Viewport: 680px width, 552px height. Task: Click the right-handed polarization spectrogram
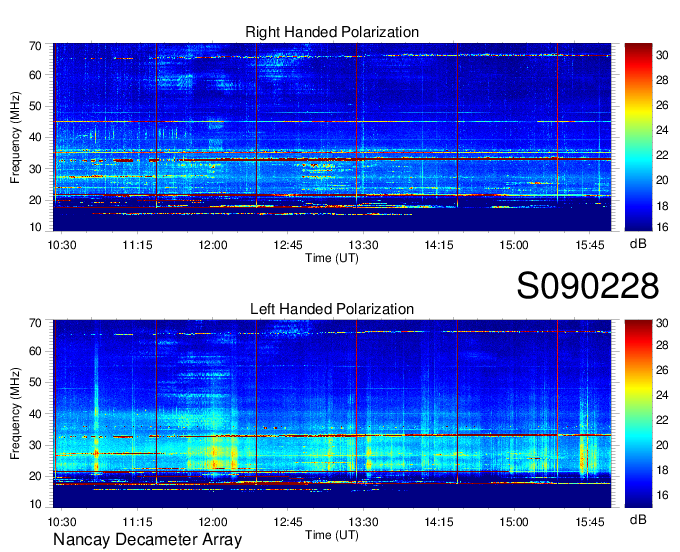[332, 137]
